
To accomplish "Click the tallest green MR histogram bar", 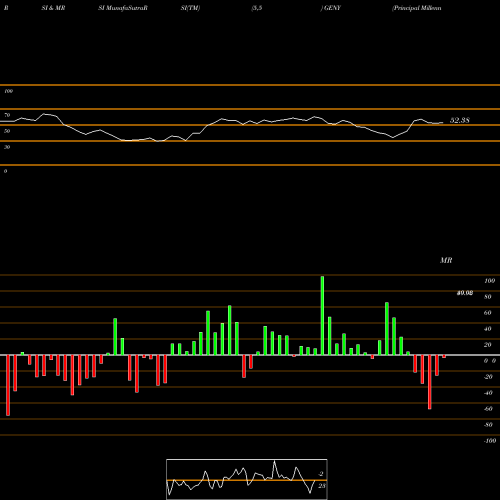I will tap(322, 315).
